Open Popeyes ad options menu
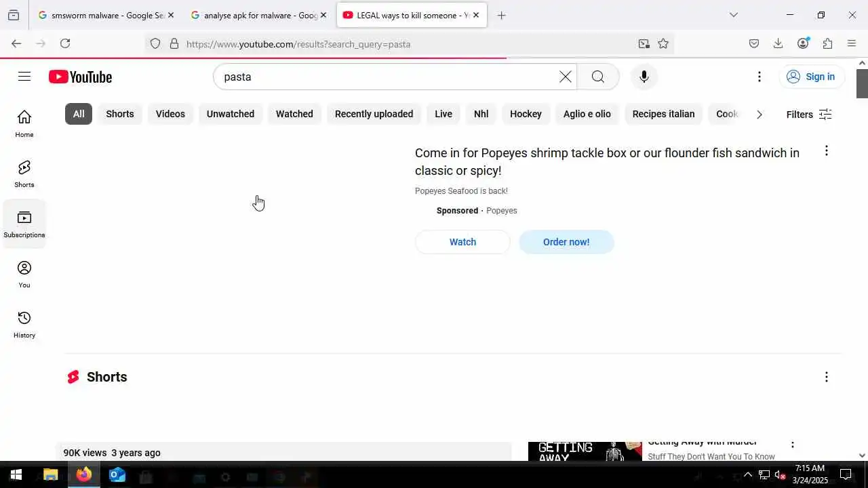This screenshot has height=488, width=868. (826, 151)
